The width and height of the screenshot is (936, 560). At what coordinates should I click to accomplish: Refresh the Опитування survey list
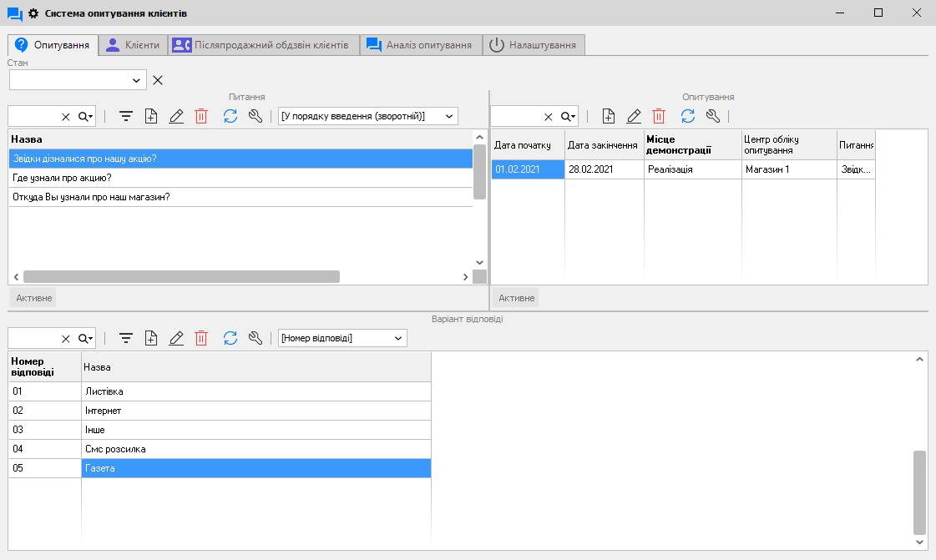tap(688, 117)
